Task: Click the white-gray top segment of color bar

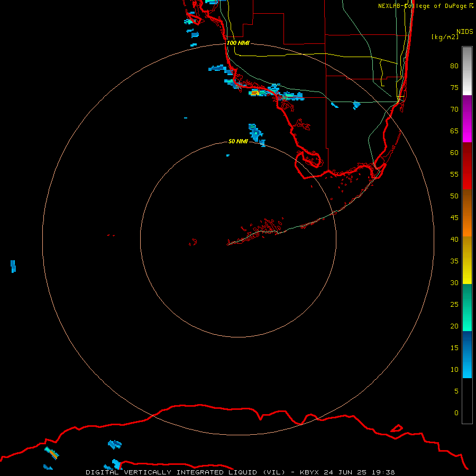Action: (x=467, y=71)
